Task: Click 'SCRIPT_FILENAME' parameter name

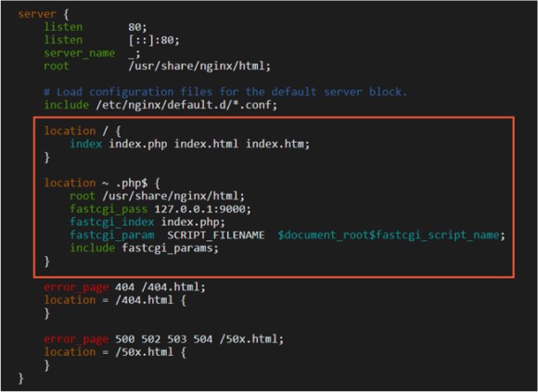Action: click(216, 235)
